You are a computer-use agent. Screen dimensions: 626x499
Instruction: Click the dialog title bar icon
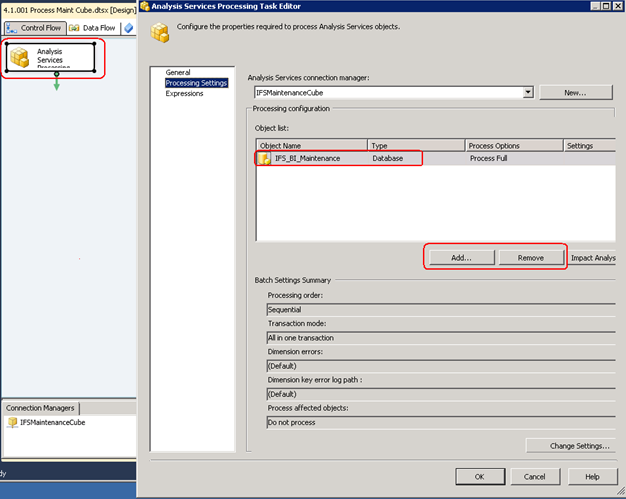(145, 6)
